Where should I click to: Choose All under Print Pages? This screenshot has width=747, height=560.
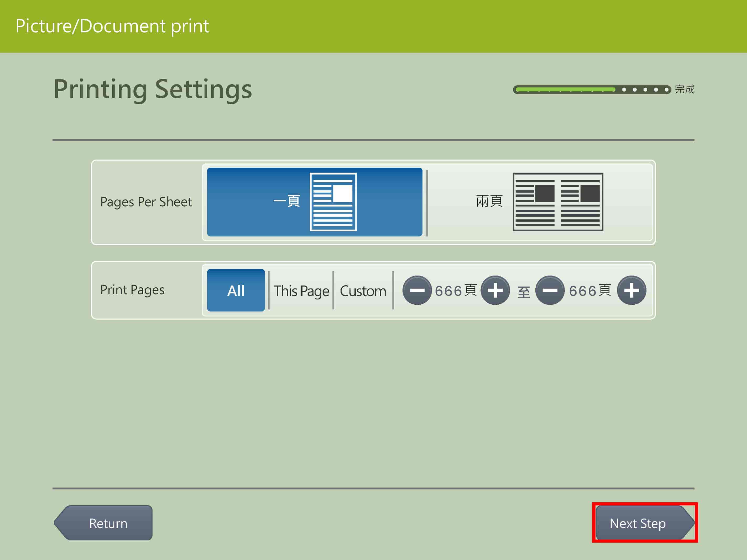(236, 290)
